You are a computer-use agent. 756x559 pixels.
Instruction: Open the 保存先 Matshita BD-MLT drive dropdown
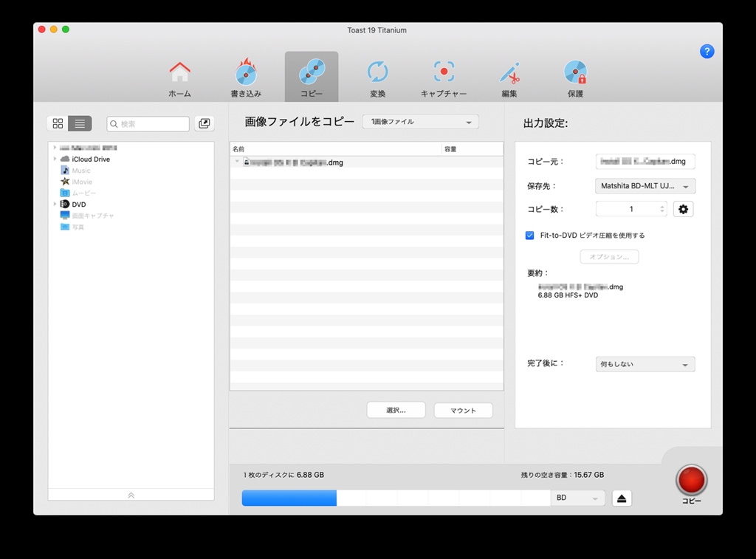point(645,186)
